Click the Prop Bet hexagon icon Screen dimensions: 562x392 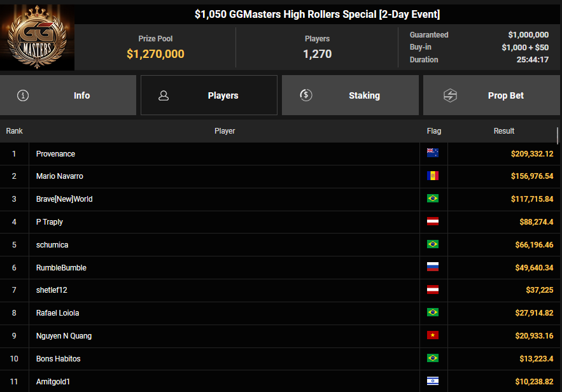tap(450, 95)
